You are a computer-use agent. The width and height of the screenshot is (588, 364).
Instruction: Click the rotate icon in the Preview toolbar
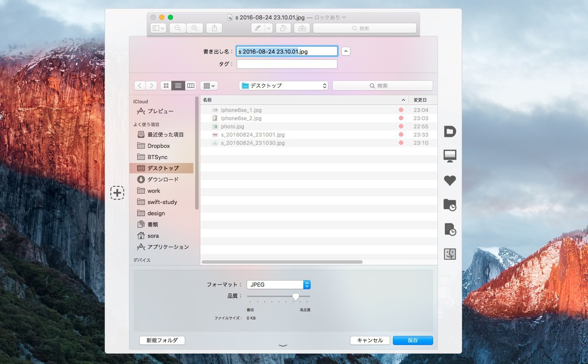pos(283,28)
